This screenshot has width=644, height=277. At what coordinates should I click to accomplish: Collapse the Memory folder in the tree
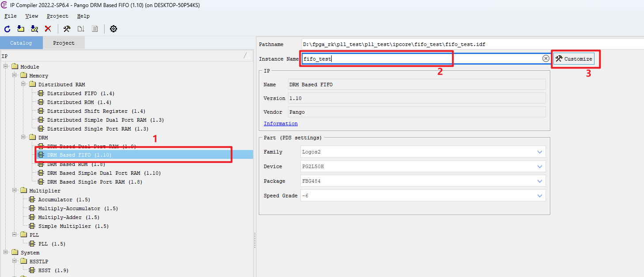point(14,75)
